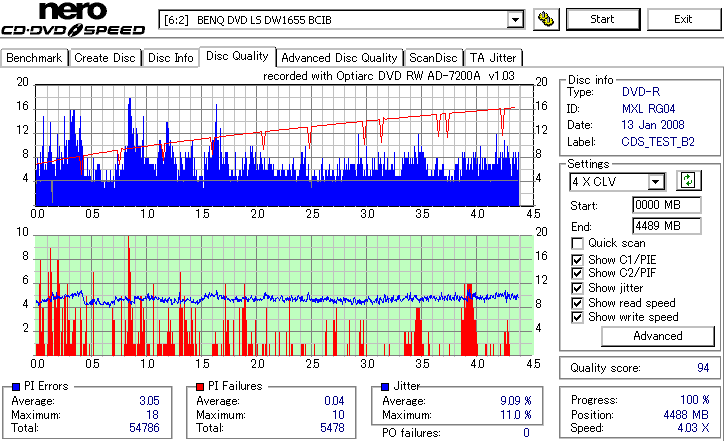724x441 pixels.
Task: Expand the 4 X CLV speed dropdown
Action: [656, 182]
